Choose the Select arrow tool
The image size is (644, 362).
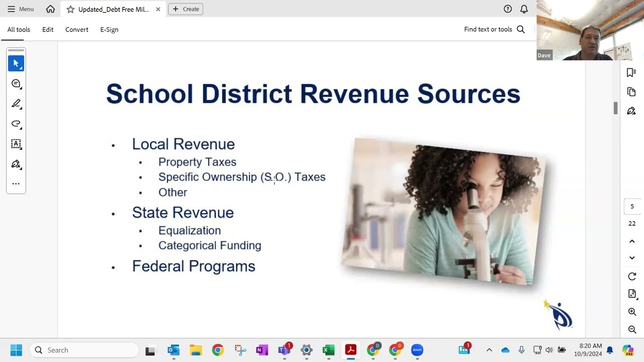(x=16, y=63)
